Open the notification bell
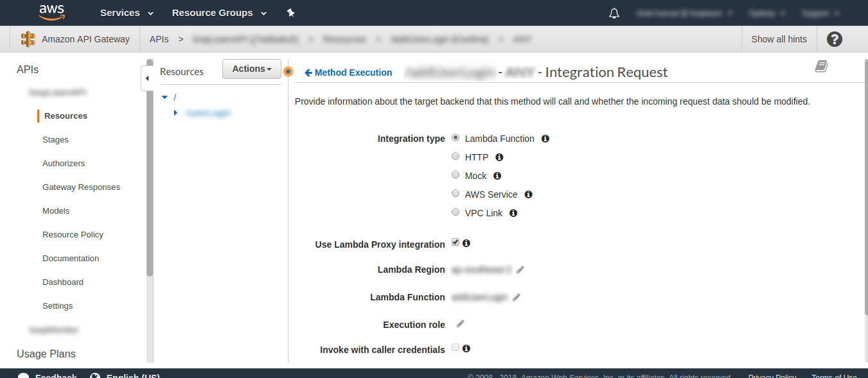This screenshot has height=378, width=868. [614, 12]
